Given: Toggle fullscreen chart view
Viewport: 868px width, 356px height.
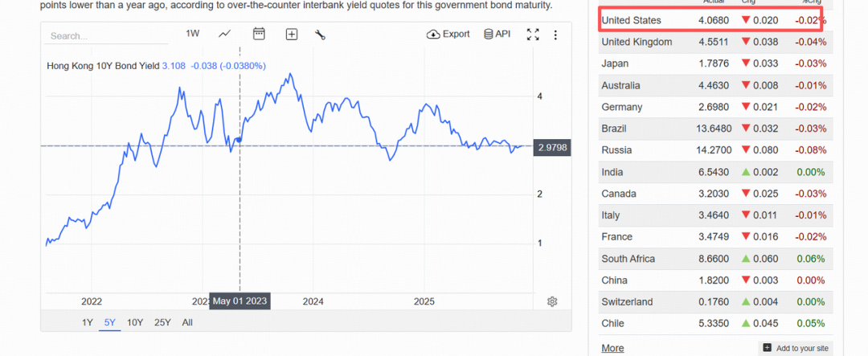Looking at the screenshot, I should [x=533, y=34].
